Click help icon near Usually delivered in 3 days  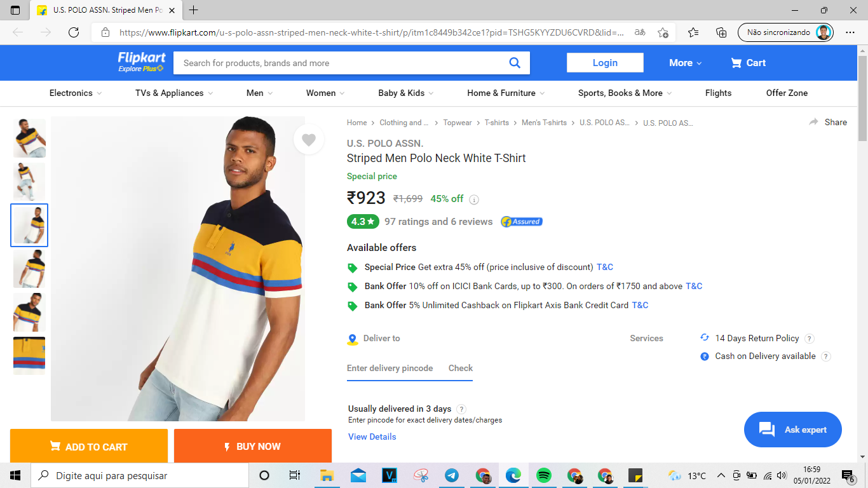(x=461, y=409)
